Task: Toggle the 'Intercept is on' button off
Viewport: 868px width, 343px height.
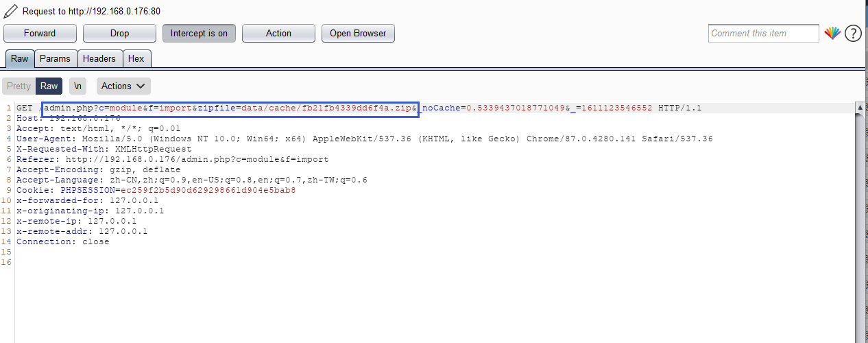Action: click(x=199, y=33)
